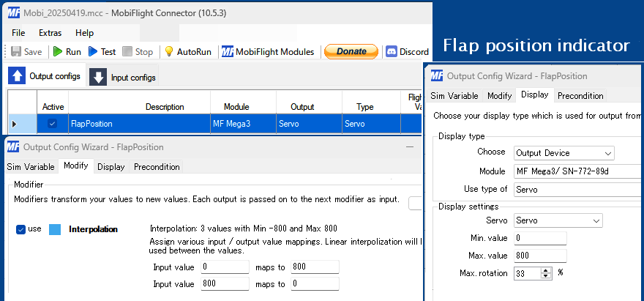This screenshot has height=301, width=644.
Task: Click MobiFlight Connector title bar logo
Action: coord(14,12)
